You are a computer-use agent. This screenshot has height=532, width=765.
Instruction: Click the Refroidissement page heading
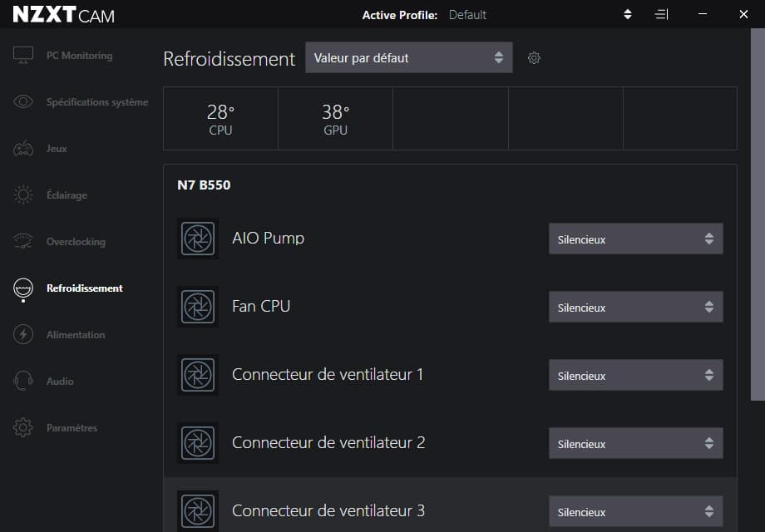(229, 59)
